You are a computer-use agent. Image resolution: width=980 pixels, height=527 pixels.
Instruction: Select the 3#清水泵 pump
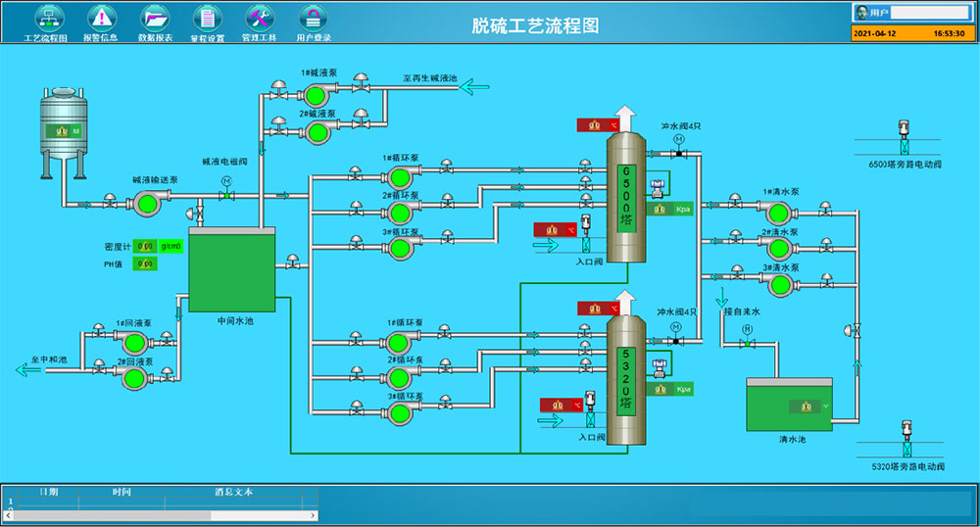[x=781, y=285]
